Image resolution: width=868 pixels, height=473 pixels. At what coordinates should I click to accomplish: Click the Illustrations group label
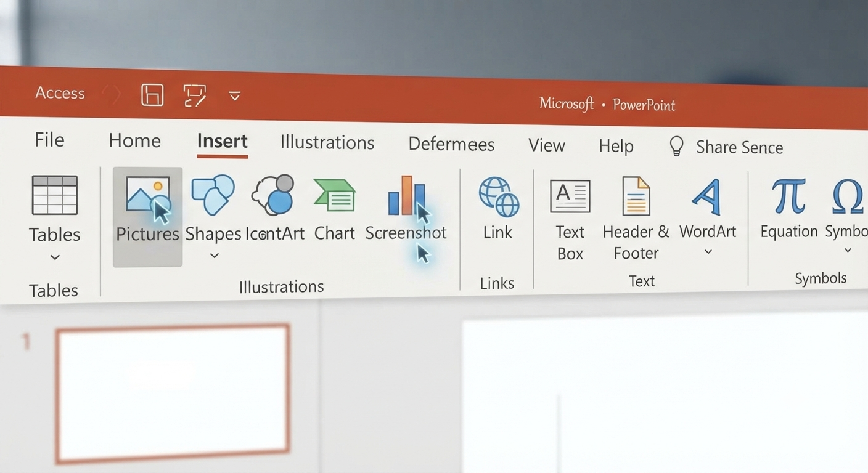[281, 286]
